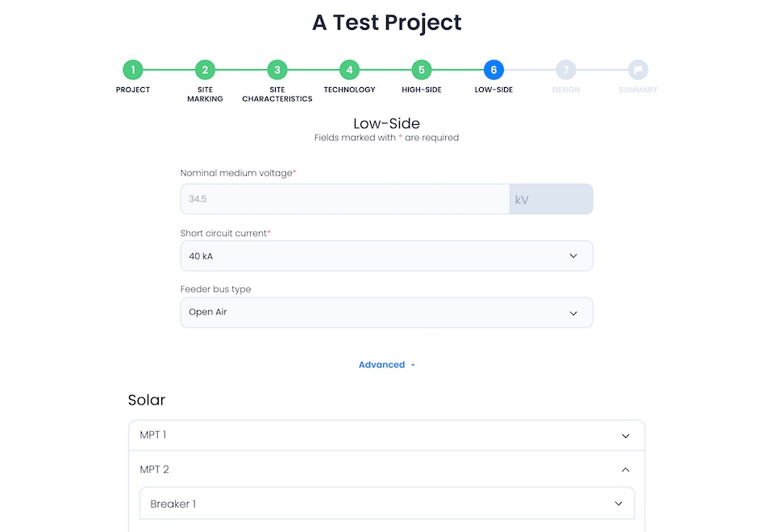This screenshot has height=532, width=774.
Task: Expand the MPT 1 section
Action: [386, 435]
